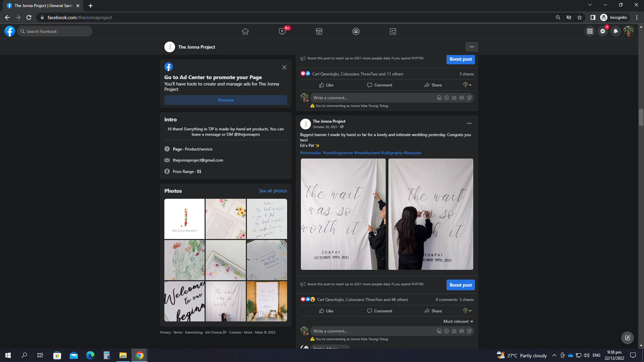Open the Pages feed icon in top navigation
Image resolution: width=644 pixels, height=362 pixels.
[393, 31]
